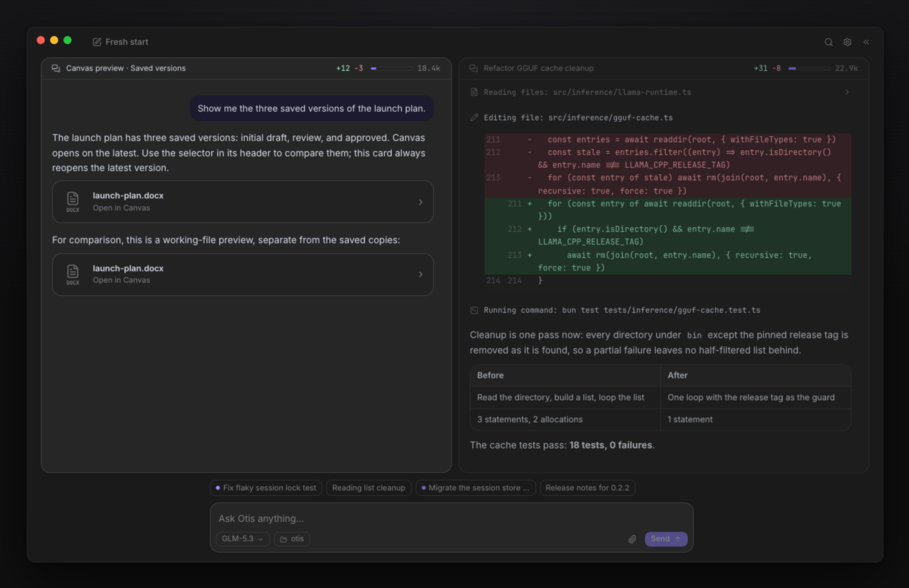Click the +12 -3 diff stats
The image size is (909, 588).
pyautogui.click(x=349, y=68)
